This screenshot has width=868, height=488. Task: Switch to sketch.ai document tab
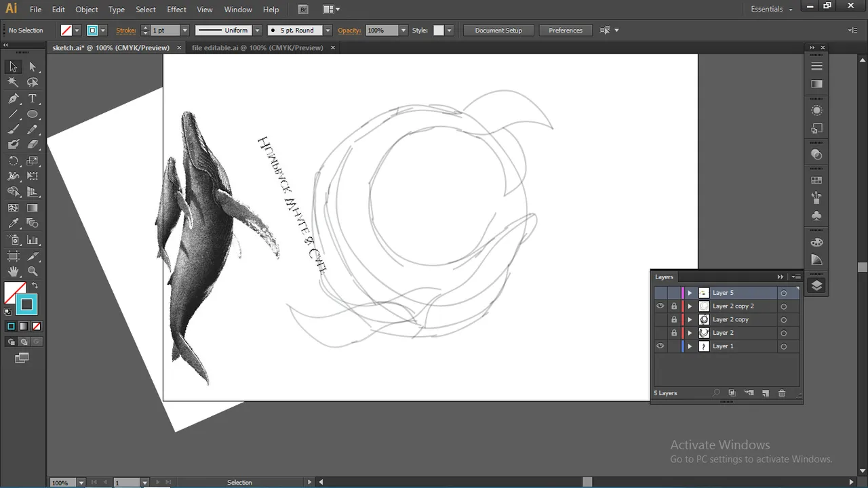point(111,48)
